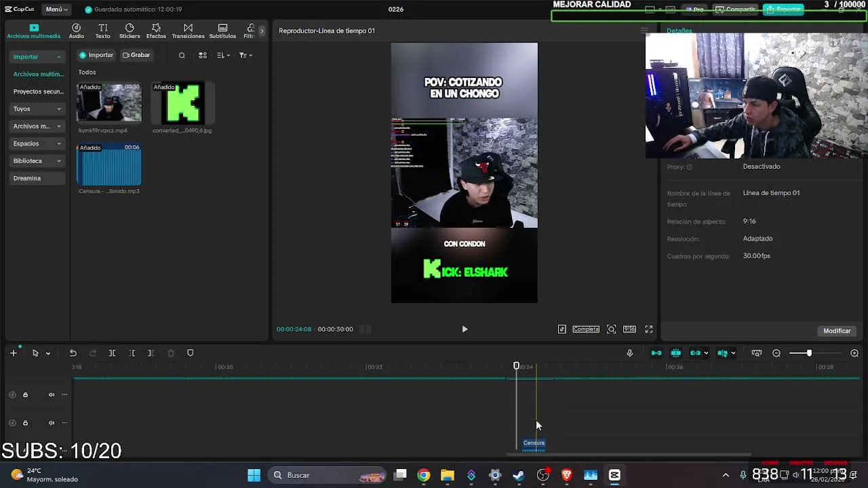The image size is (868, 488).
Task: Open linkage options dropdown arrow
Action: point(706,353)
